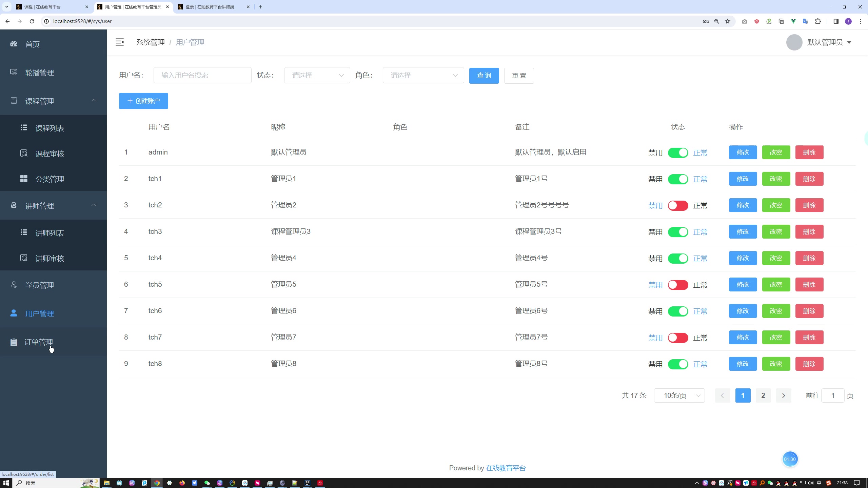Viewport: 868px width, 488px height.
Task: Open the 默认管理员 user dropdown
Action: 829,42
